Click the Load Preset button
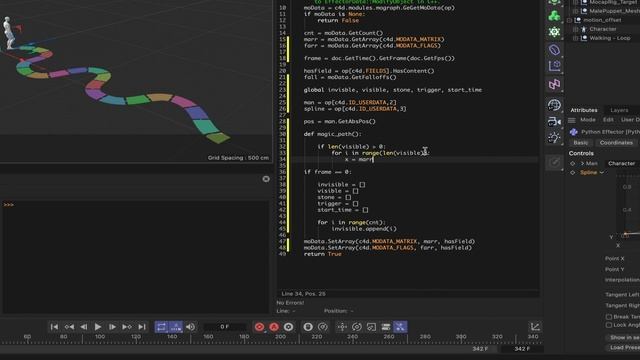Image resolution: width=640 pixels, height=360 pixels. pyautogui.click(x=623, y=347)
